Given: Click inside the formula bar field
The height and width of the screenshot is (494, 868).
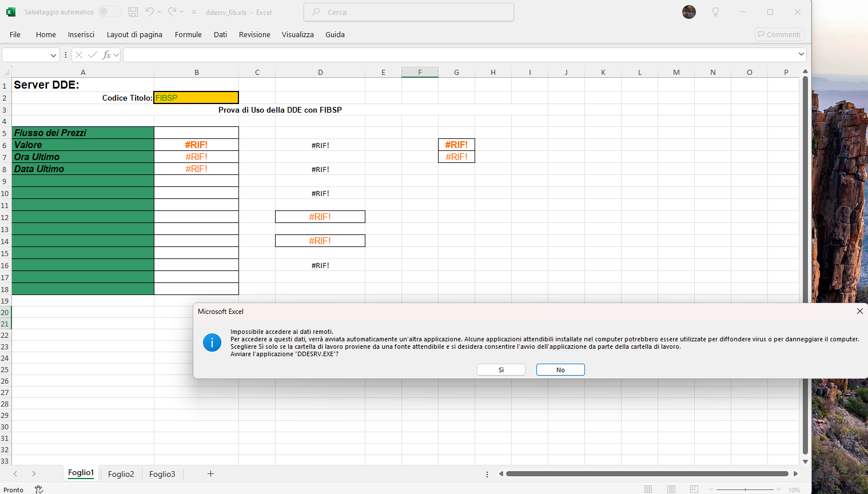Looking at the screenshot, I should (459, 55).
